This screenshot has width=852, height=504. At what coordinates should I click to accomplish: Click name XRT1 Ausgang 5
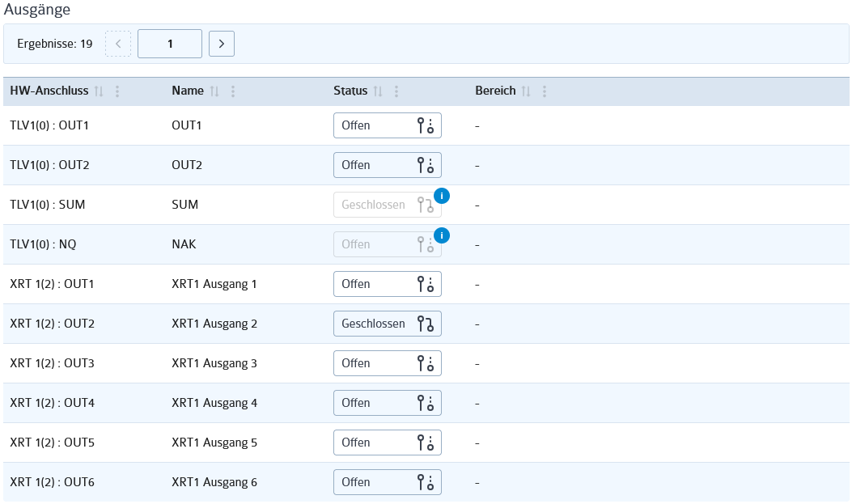214,443
